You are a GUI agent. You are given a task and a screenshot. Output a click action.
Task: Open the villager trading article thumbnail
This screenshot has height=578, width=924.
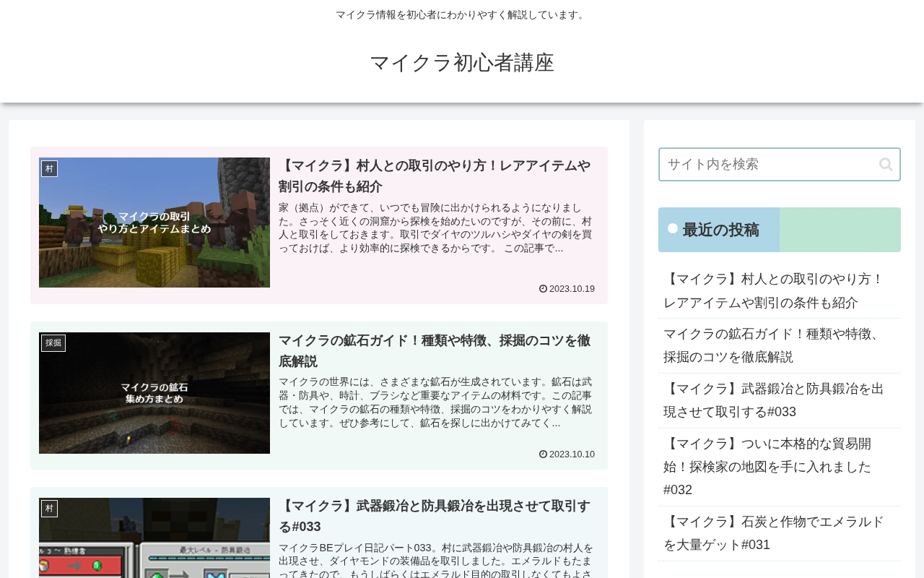[154, 223]
